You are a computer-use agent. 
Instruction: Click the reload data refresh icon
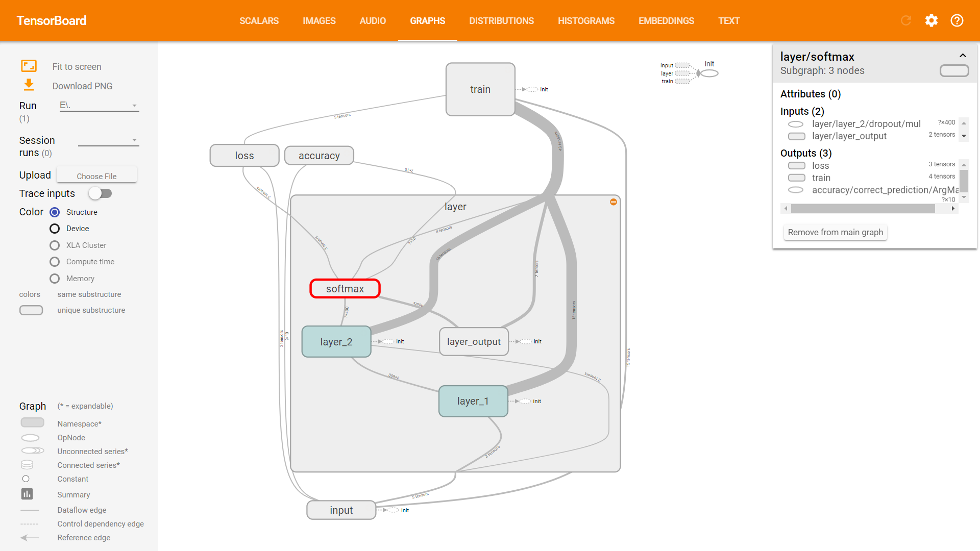point(906,20)
